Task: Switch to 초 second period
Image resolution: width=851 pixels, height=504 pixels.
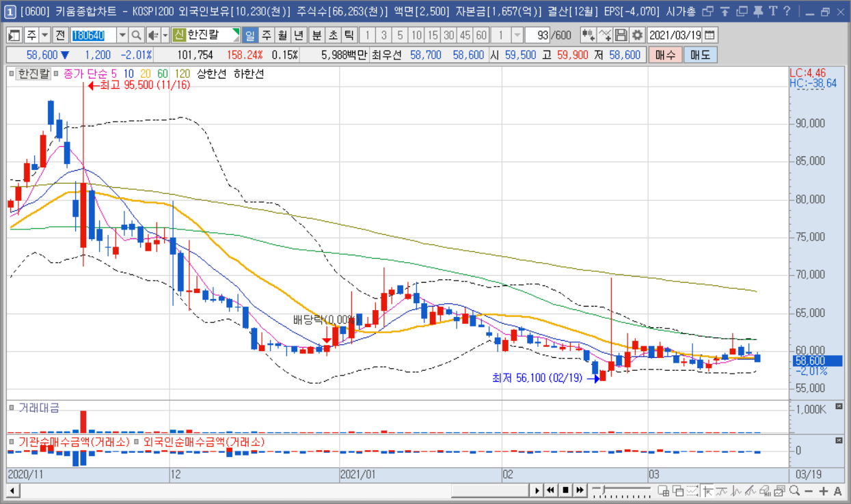Action: 333,35
